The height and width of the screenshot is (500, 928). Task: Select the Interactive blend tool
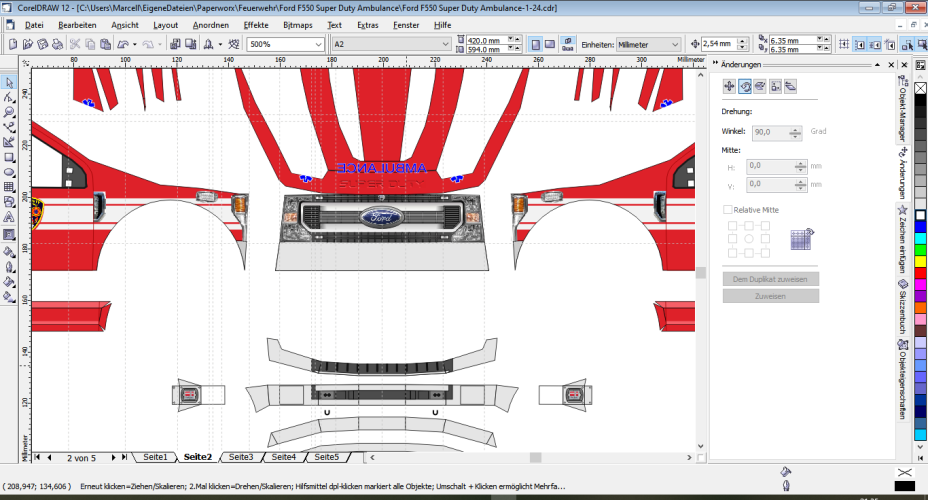pyautogui.click(x=9, y=234)
